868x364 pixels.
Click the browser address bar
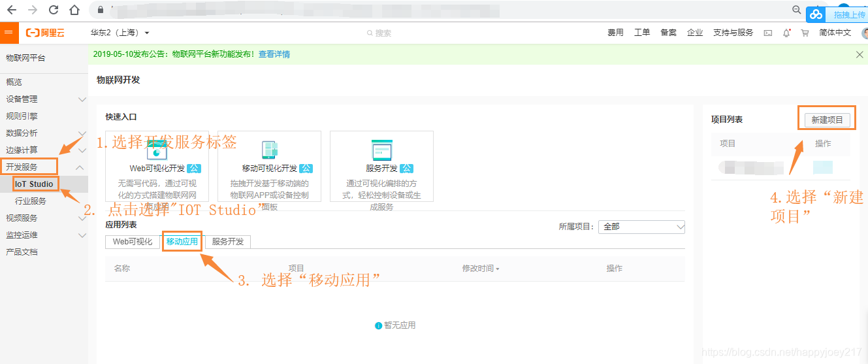[438, 10]
